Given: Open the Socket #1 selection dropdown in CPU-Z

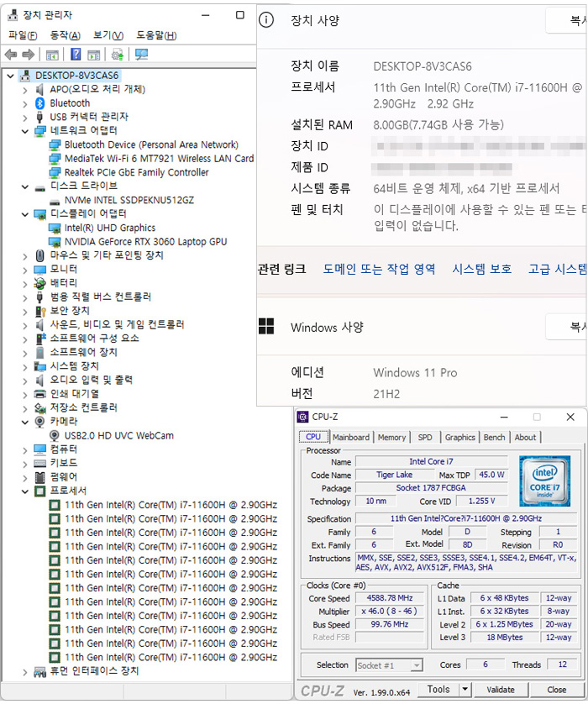Looking at the screenshot, I should click(x=417, y=665).
